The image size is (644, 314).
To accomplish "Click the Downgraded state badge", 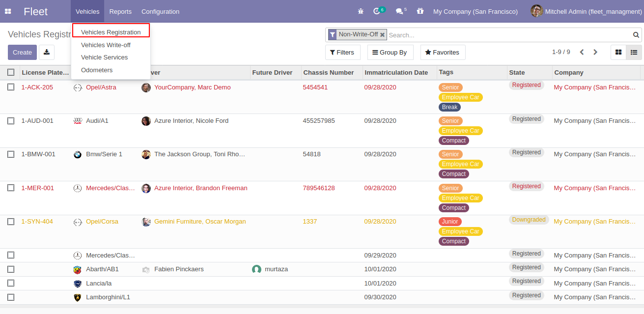I will coord(529,220).
